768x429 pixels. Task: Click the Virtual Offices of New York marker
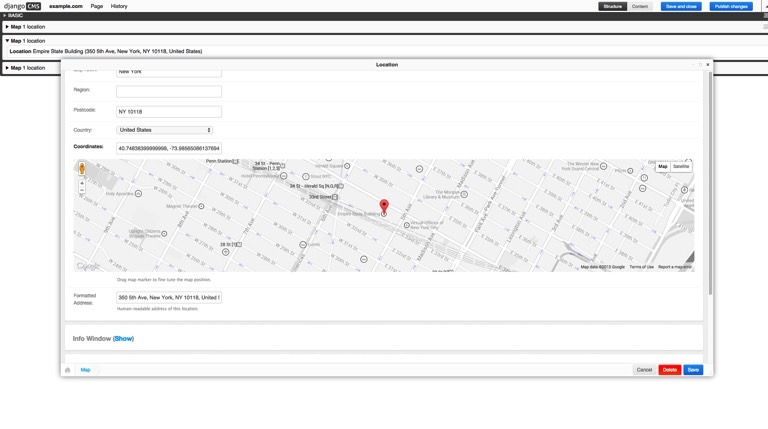pos(407,225)
